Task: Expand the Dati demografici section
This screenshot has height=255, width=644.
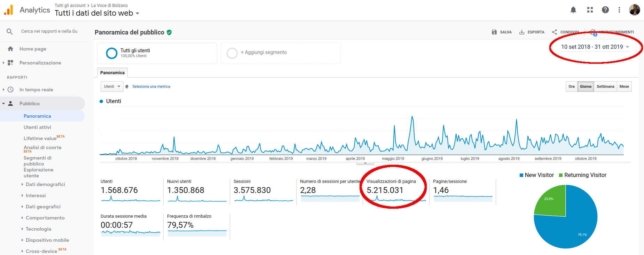Action: [45, 184]
